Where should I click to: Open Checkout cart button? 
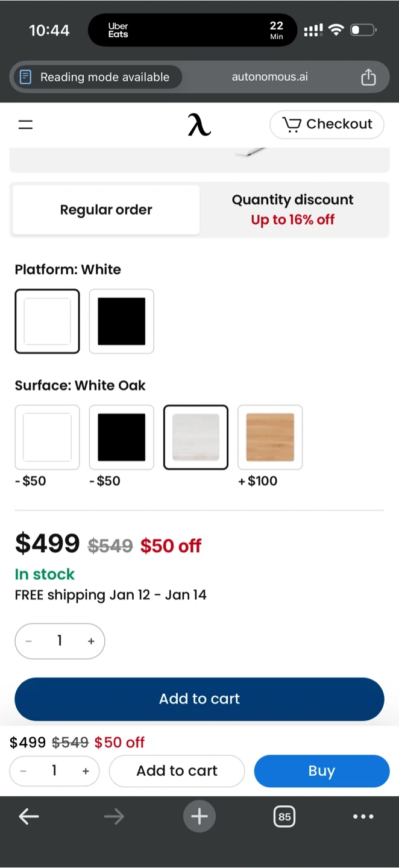327,124
